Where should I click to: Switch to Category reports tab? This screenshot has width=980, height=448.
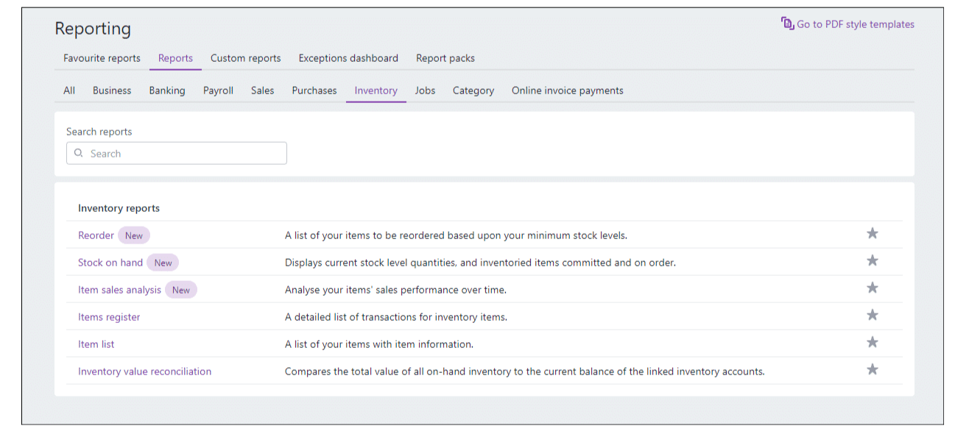[473, 90]
